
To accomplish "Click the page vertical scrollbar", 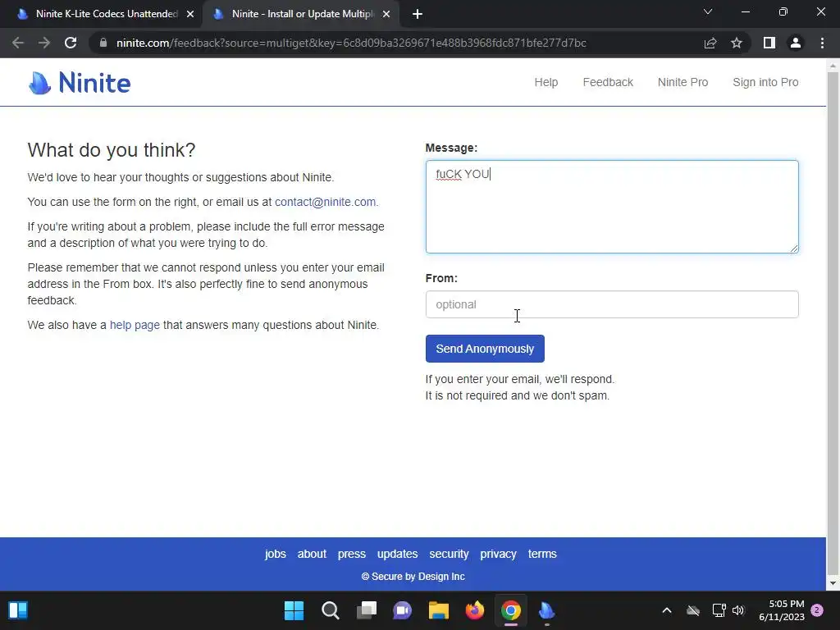I will 833,322.
